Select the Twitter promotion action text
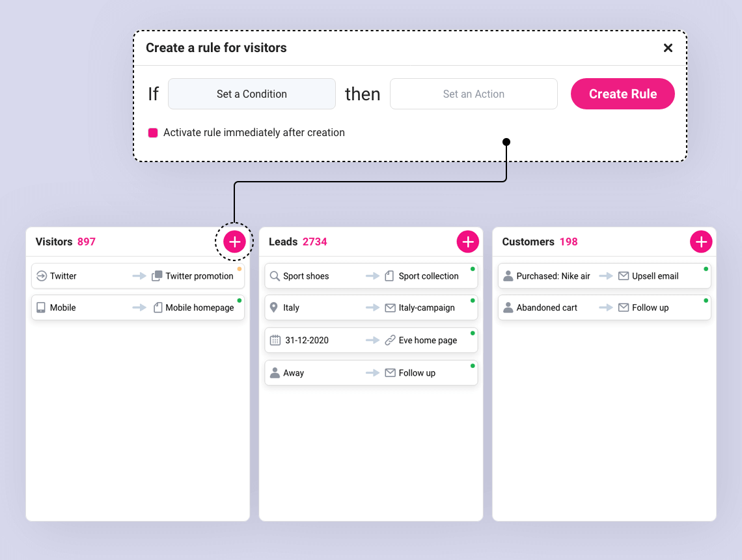Viewport: 742px width, 560px height. (199, 276)
